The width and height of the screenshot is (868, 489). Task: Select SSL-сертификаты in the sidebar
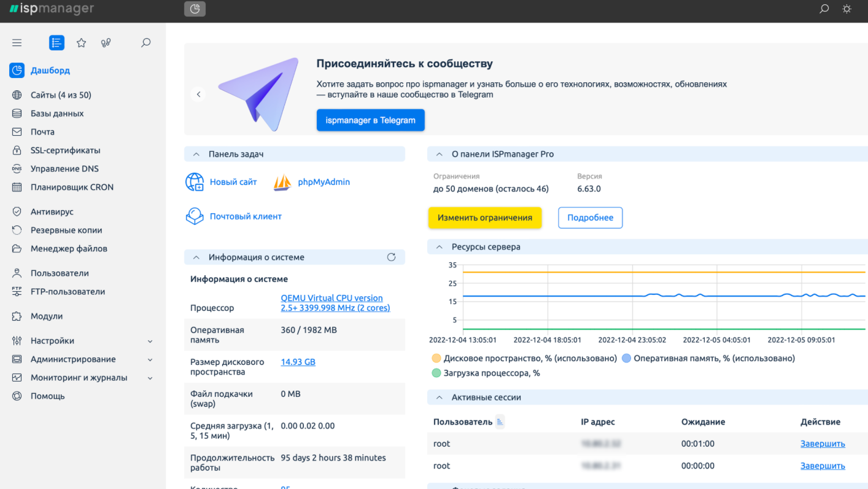[x=64, y=150]
